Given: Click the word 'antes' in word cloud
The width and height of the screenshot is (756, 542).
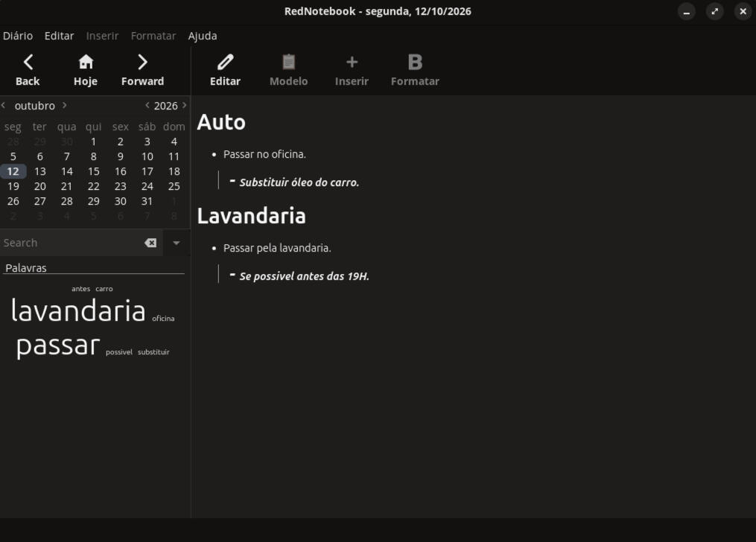Looking at the screenshot, I should click(81, 289).
